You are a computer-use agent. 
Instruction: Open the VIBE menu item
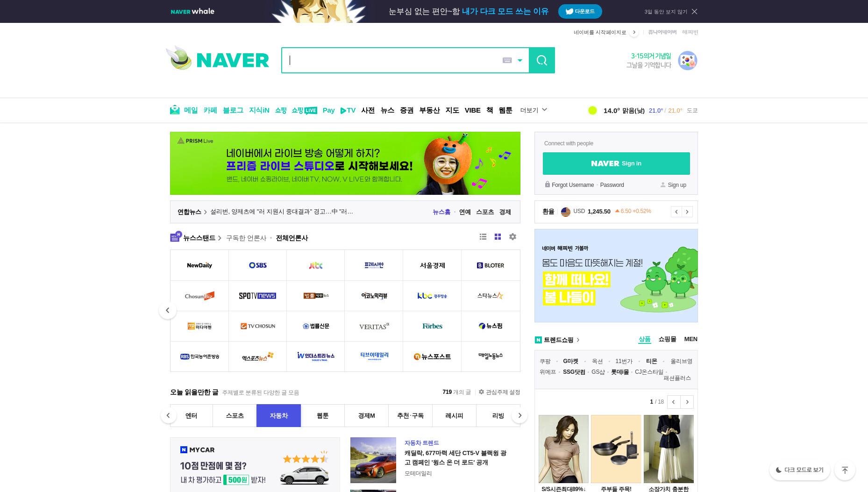coord(472,110)
